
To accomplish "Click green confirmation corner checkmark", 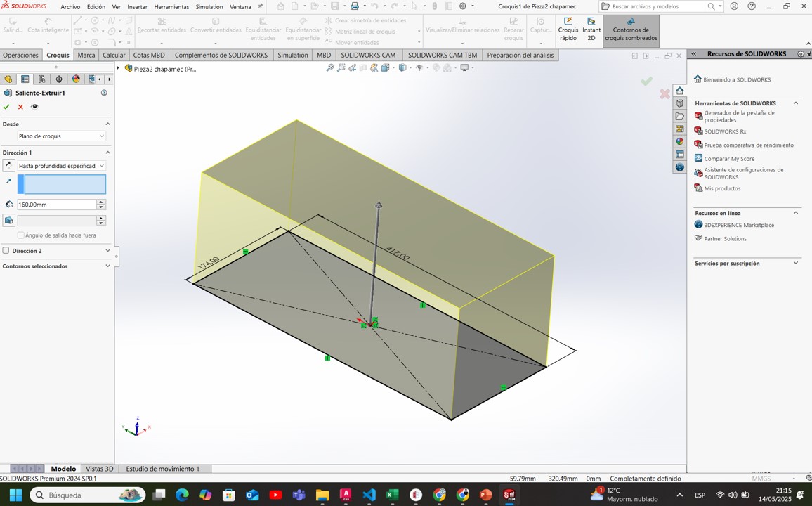I will 646,82.
